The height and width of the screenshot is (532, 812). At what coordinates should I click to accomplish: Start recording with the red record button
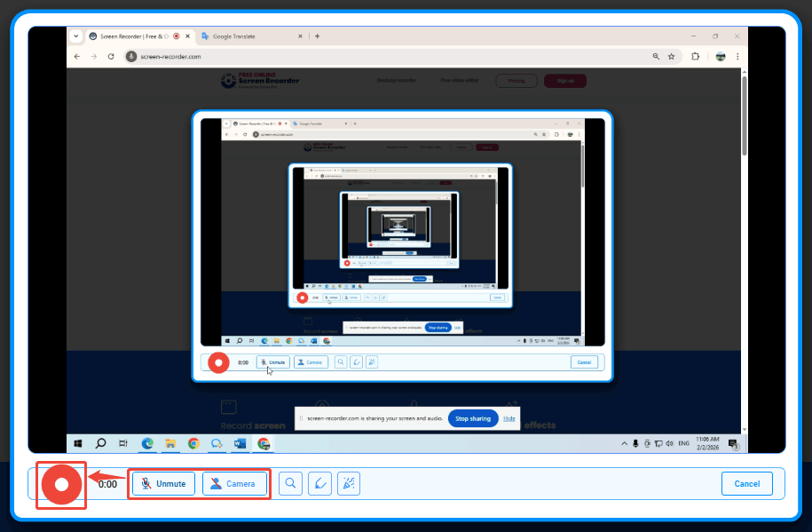pos(60,484)
